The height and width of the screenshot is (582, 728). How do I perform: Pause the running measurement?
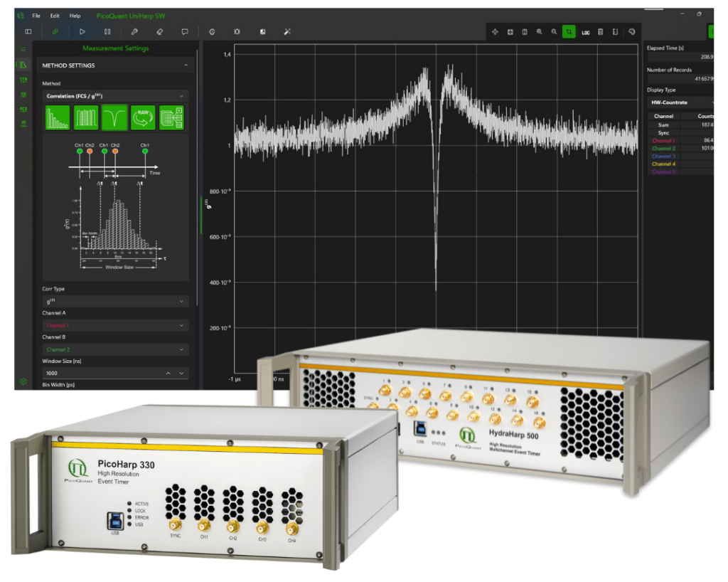107,31
